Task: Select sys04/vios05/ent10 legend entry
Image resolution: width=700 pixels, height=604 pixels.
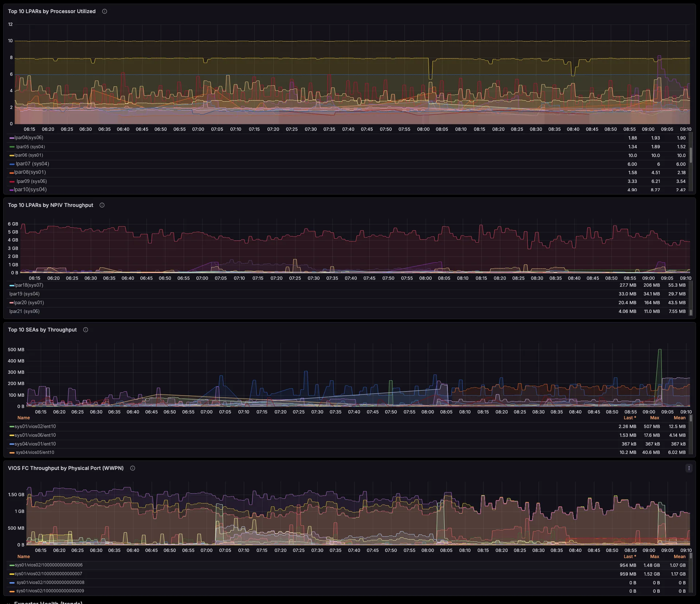Action: [35, 452]
